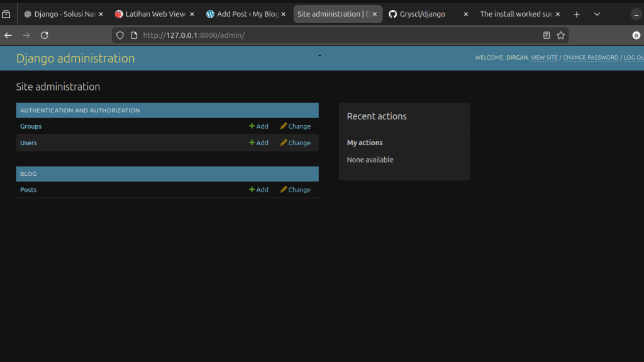Click the browser Back arrow button

coord(8,35)
